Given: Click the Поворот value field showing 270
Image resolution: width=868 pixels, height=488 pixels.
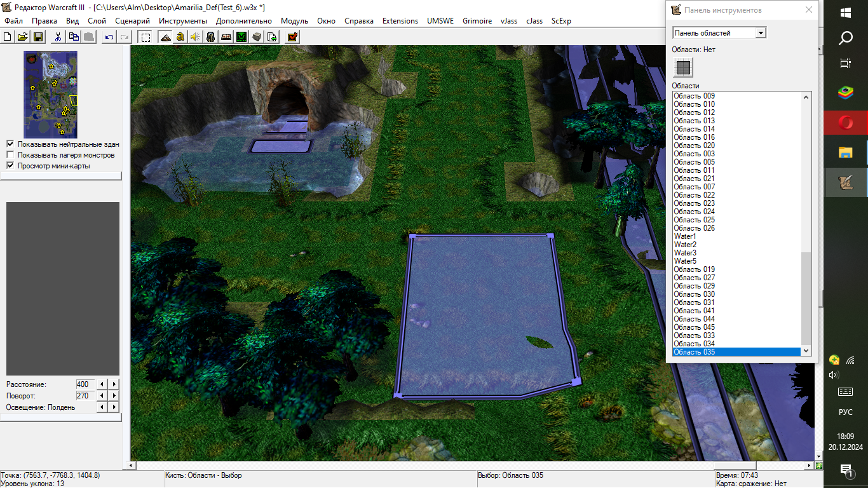Looking at the screenshot, I should pyautogui.click(x=85, y=396).
